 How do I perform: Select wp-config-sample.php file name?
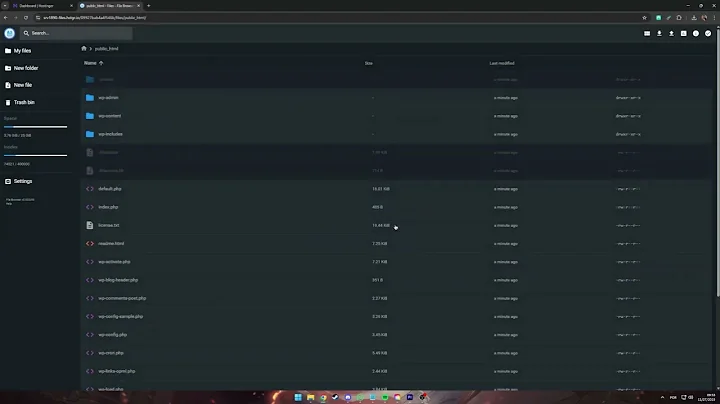tap(120, 316)
